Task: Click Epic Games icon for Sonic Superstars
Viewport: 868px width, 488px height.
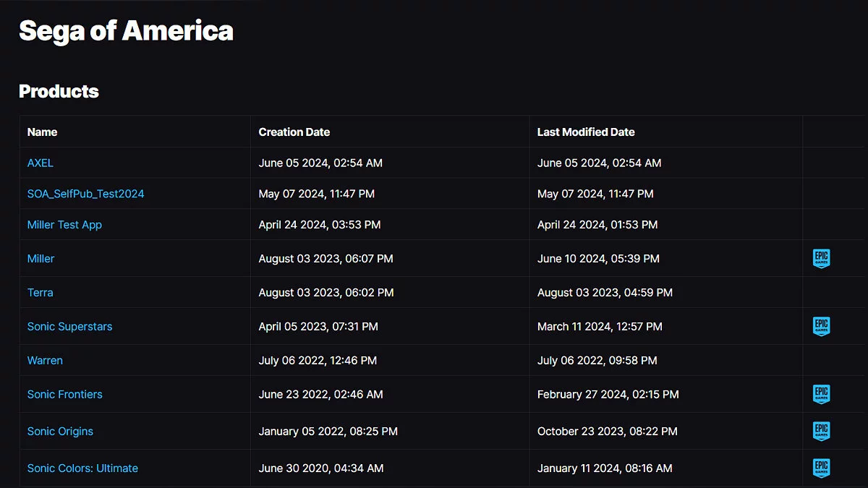Action: [821, 326]
